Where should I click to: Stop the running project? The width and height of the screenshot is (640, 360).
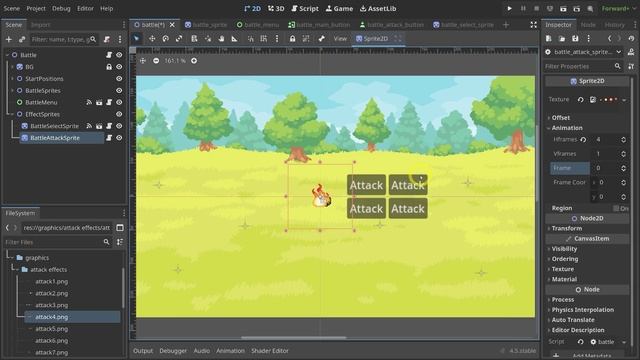click(x=536, y=8)
